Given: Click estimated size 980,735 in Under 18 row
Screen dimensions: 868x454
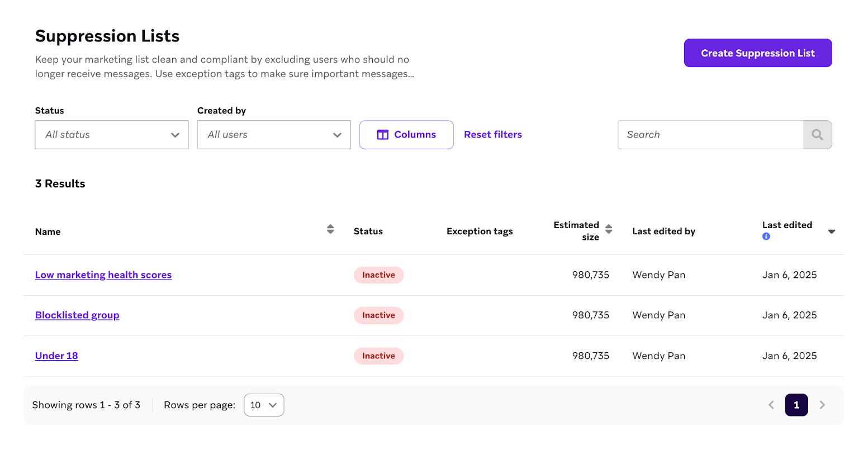Looking at the screenshot, I should click(591, 356).
